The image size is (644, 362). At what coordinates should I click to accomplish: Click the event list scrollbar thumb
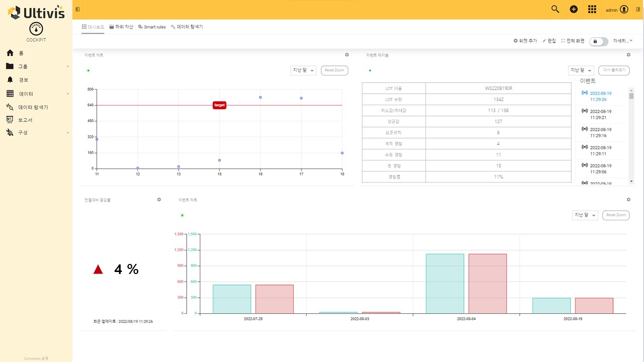coord(631,96)
